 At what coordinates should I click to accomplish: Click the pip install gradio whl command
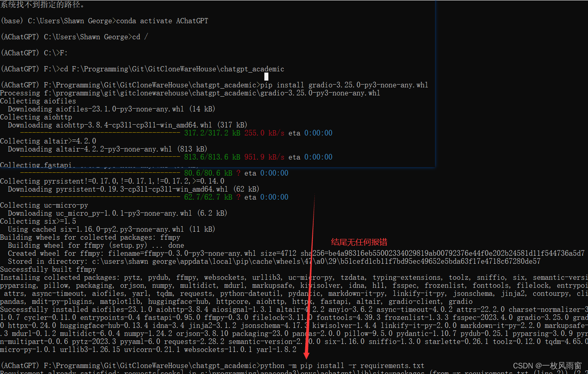click(215, 85)
